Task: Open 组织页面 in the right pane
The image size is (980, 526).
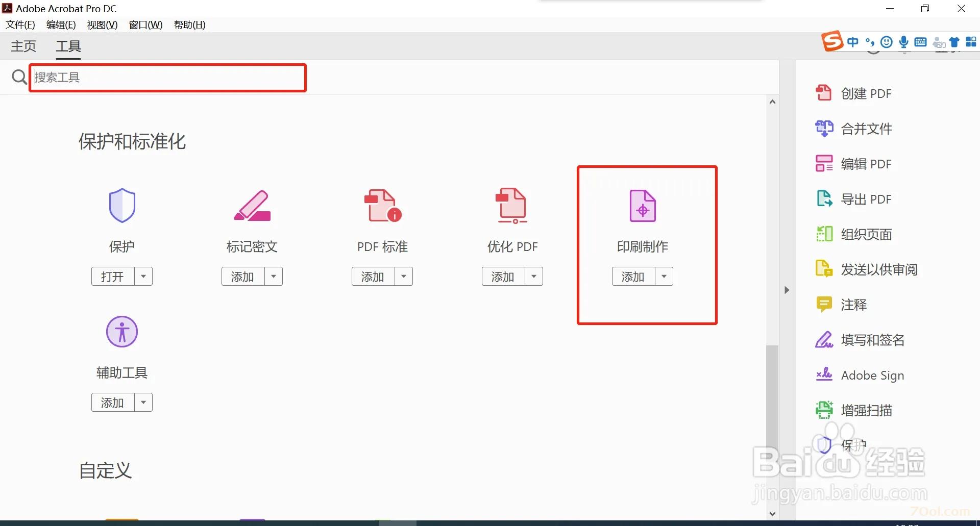Action: click(854, 234)
